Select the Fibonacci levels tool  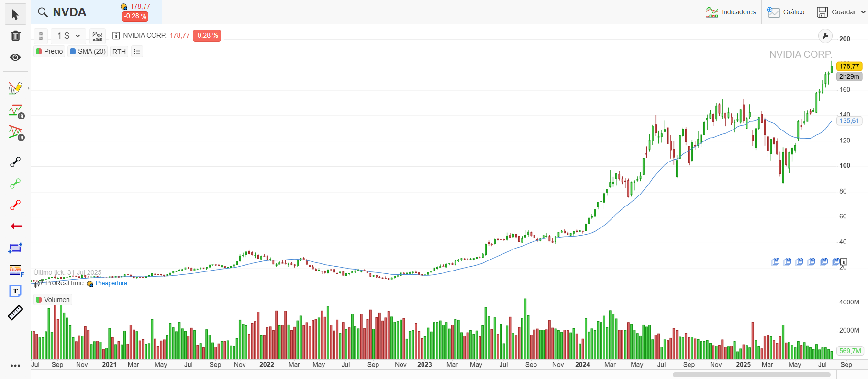pyautogui.click(x=16, y=271)
